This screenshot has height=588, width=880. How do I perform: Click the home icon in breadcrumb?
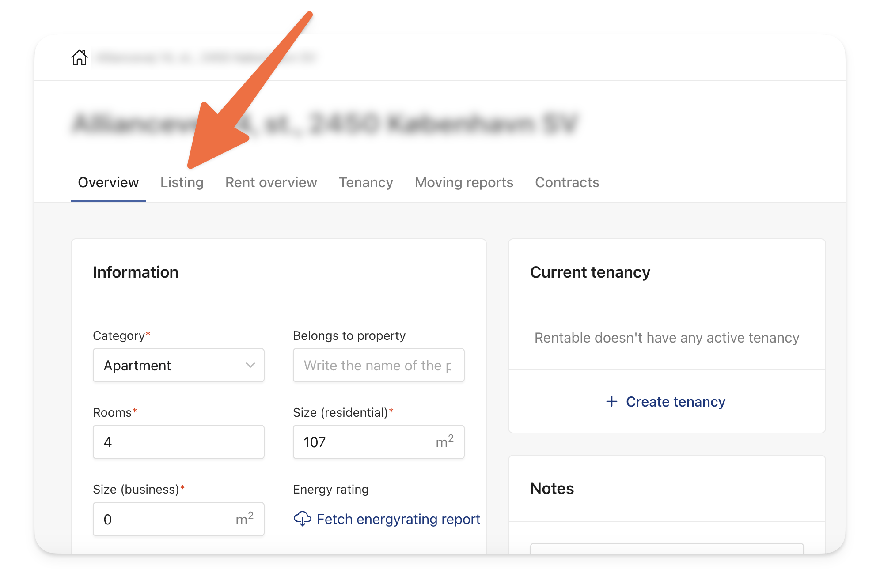click(80, 57)
